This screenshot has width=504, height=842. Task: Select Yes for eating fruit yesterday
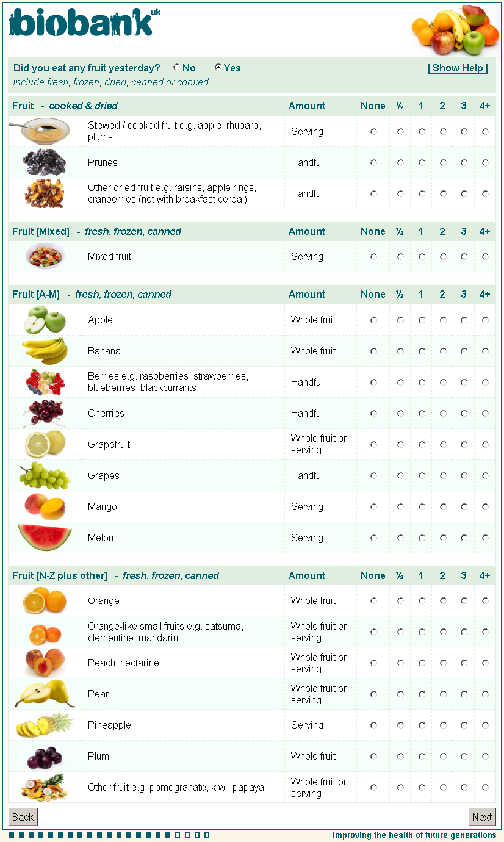tap(218, 68)
